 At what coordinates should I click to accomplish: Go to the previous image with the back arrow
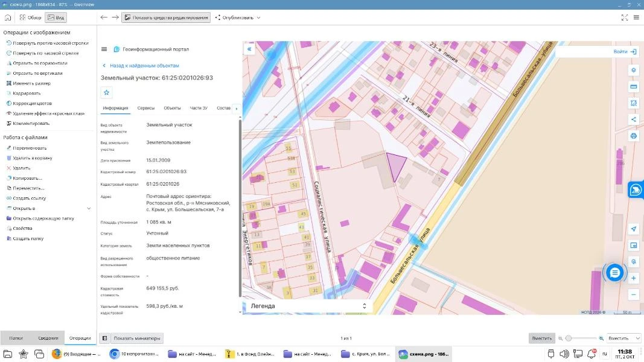click(104, 17)
